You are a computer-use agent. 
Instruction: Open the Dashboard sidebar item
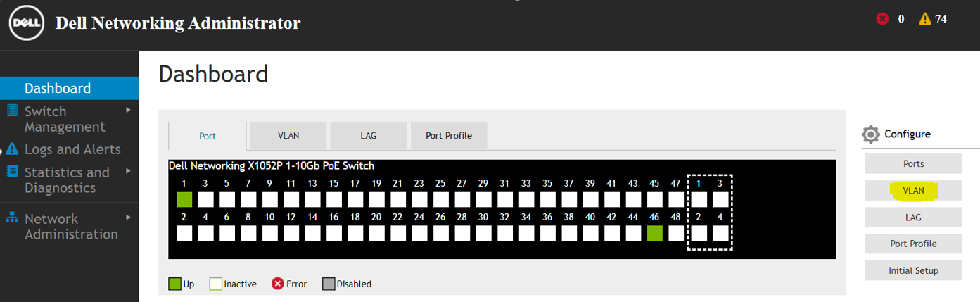tap(70, 88)
